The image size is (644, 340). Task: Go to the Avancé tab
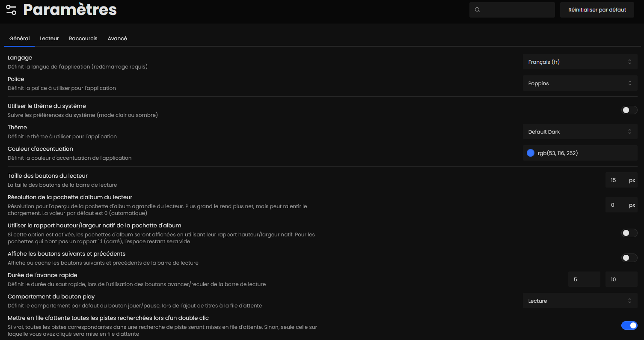117,39
